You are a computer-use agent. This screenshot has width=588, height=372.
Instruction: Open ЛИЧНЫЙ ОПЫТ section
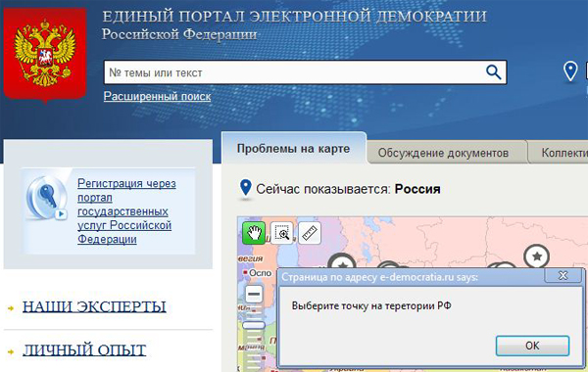coord(84,349)
